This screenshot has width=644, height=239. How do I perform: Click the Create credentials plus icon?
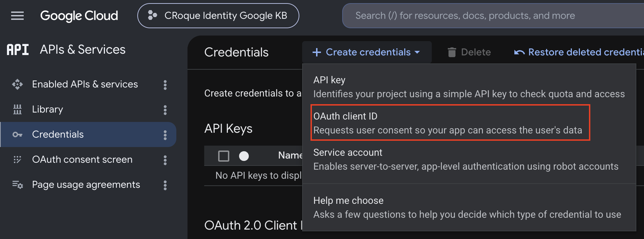[x=317, y=52]
